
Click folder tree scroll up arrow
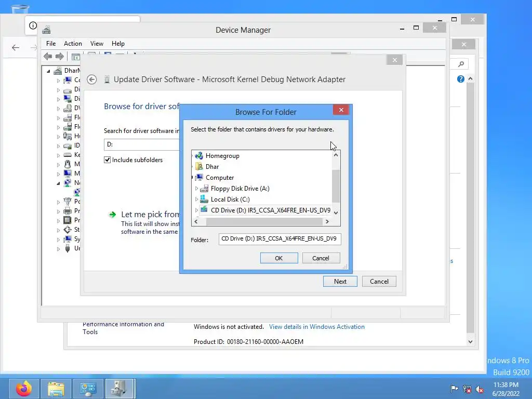[336, 155]
